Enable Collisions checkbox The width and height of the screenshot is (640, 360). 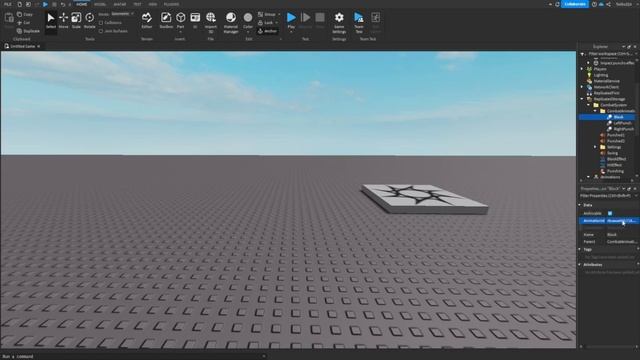click(101, 23)
